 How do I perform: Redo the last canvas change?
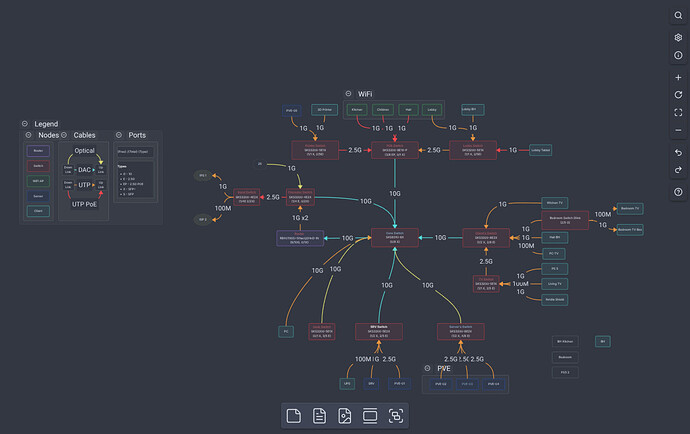[677, 169]
